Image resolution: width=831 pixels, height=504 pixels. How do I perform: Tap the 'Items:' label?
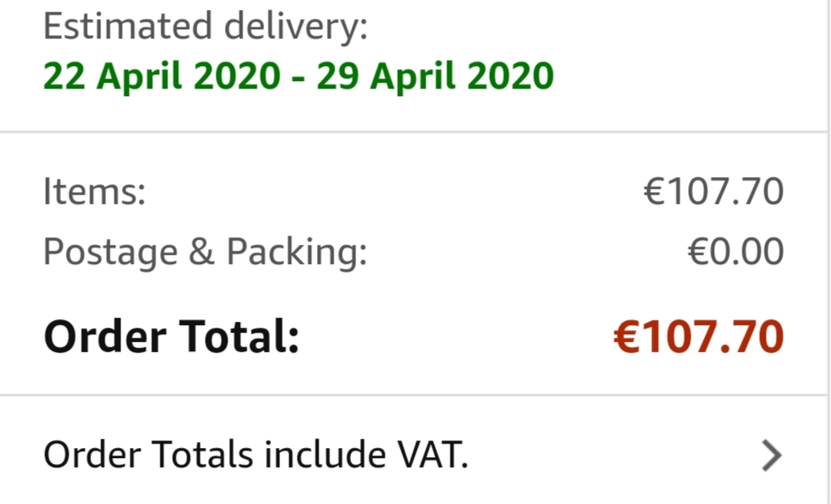[94, 192]
